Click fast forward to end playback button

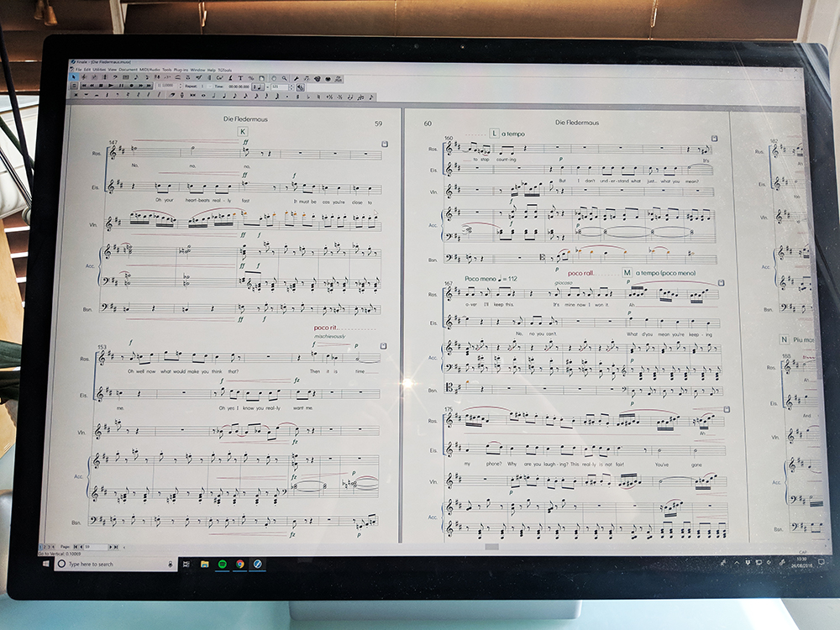149,86
